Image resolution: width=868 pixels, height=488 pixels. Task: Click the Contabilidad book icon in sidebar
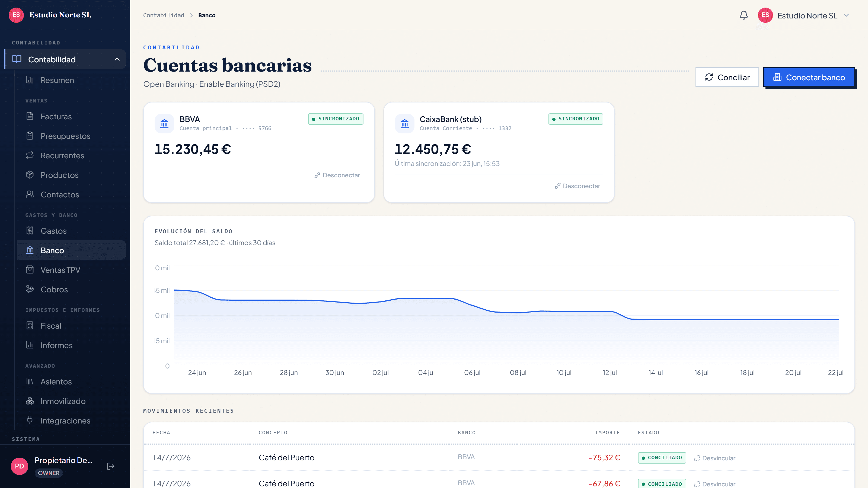[x=17, y=59]
